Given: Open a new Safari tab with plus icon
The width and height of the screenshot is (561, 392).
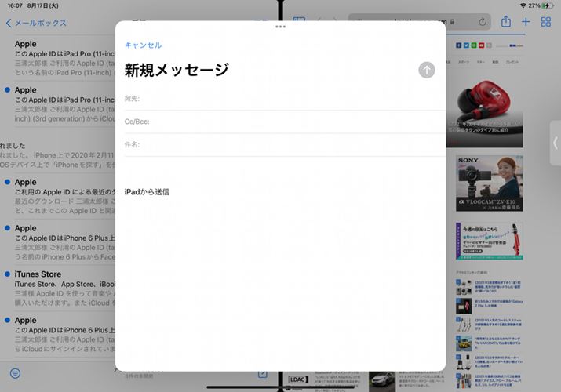Looking at the screenshot, I should pos(526,22).
